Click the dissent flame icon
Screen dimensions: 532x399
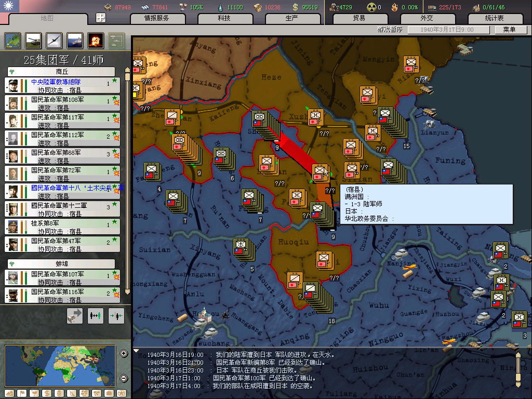[395, 7]
